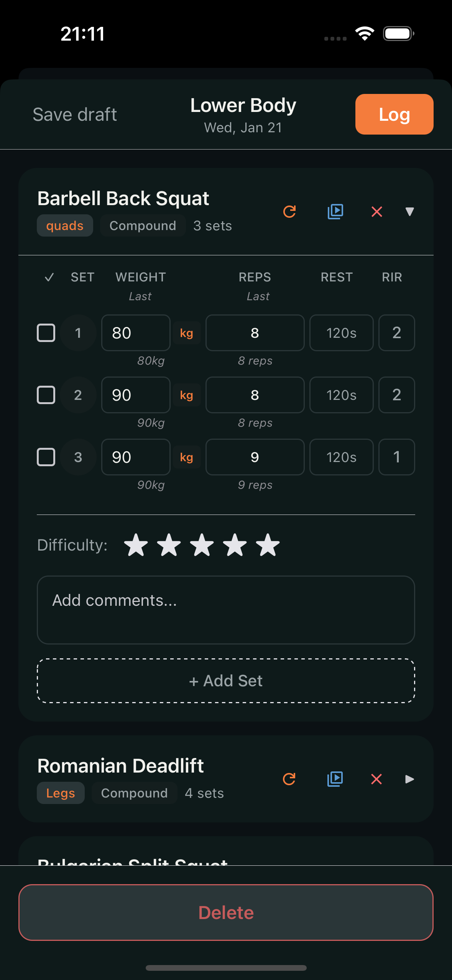This screenshot has height=980, width=452.
Task: Switch weight unit for set 3
Action: tap(187, 457)
